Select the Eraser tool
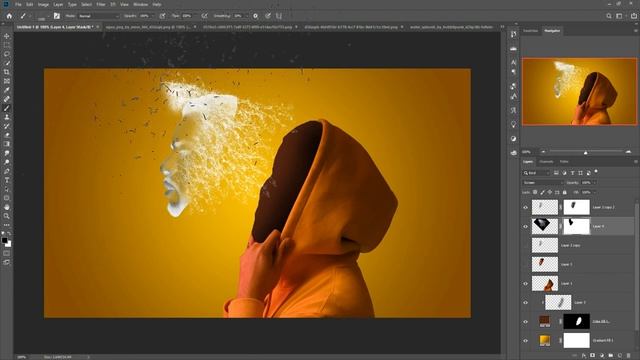The width and height of the screenshot is (640, 360). tap(7, 135)
